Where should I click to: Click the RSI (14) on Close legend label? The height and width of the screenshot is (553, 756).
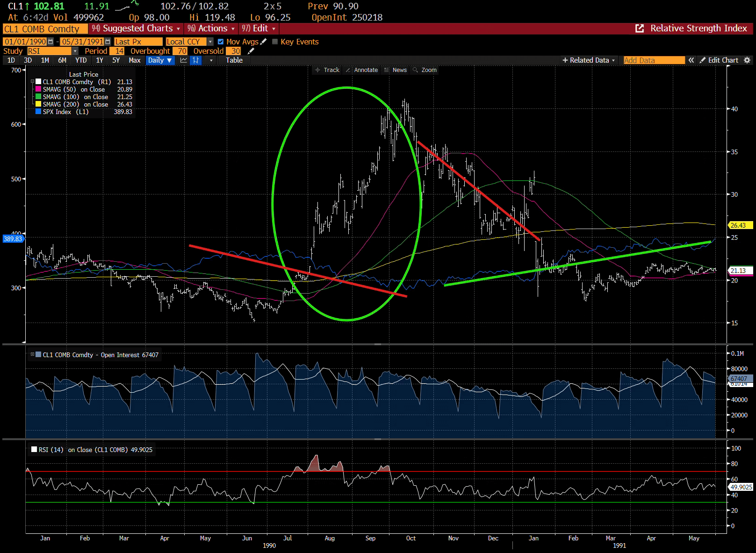[95, 450]
